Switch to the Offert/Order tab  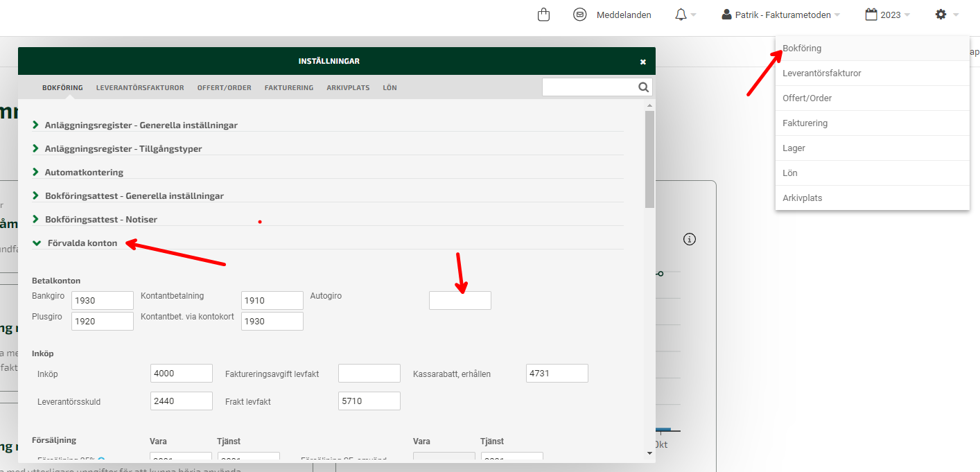[x=225, y=88]
